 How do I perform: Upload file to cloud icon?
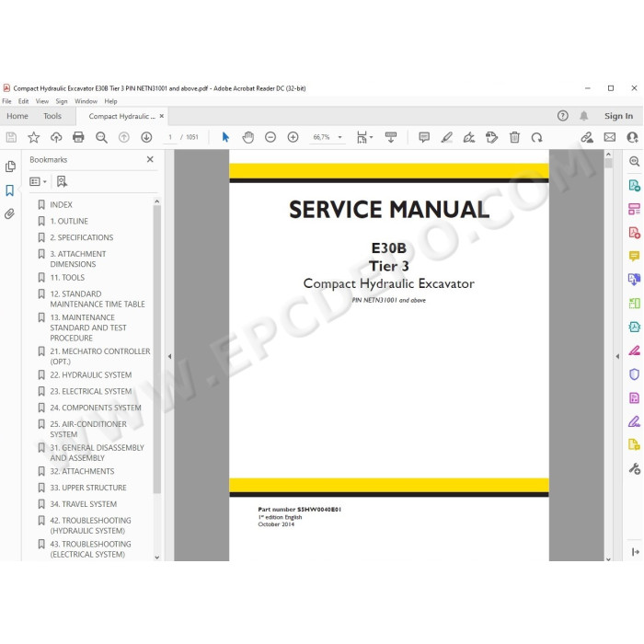[56, 137]
